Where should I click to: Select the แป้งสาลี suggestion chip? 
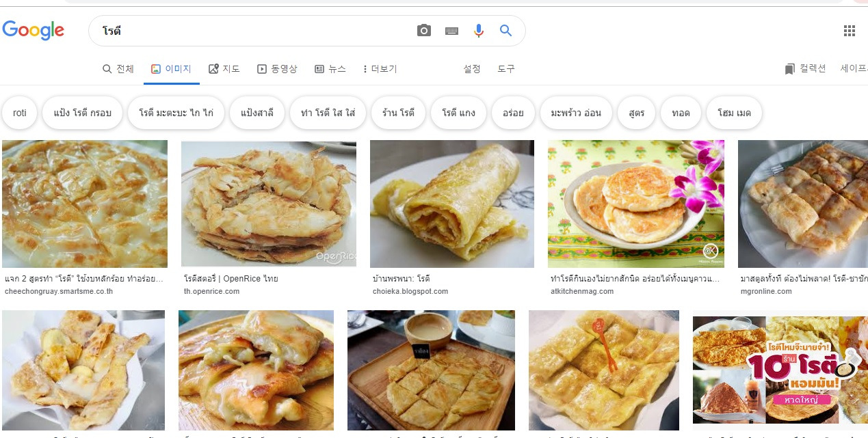tap(257, 113)
